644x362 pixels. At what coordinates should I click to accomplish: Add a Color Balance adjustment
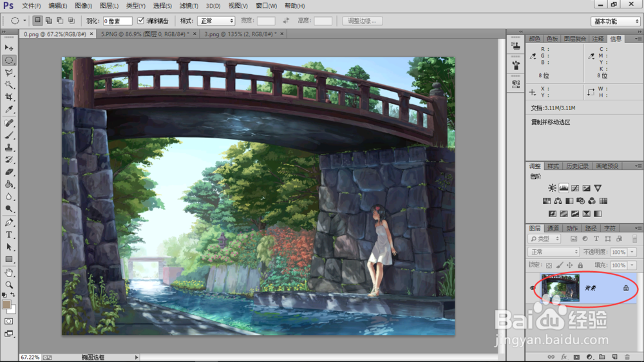(558, 201)
